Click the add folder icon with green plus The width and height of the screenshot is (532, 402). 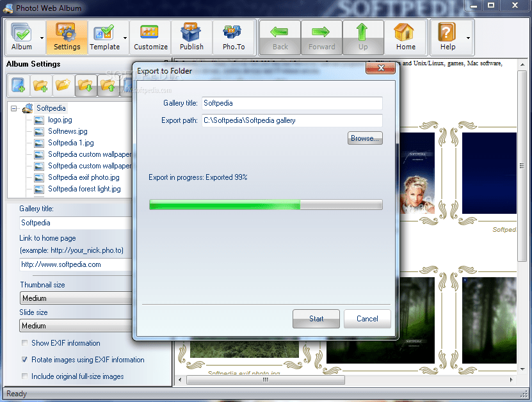tap(40, 85)
